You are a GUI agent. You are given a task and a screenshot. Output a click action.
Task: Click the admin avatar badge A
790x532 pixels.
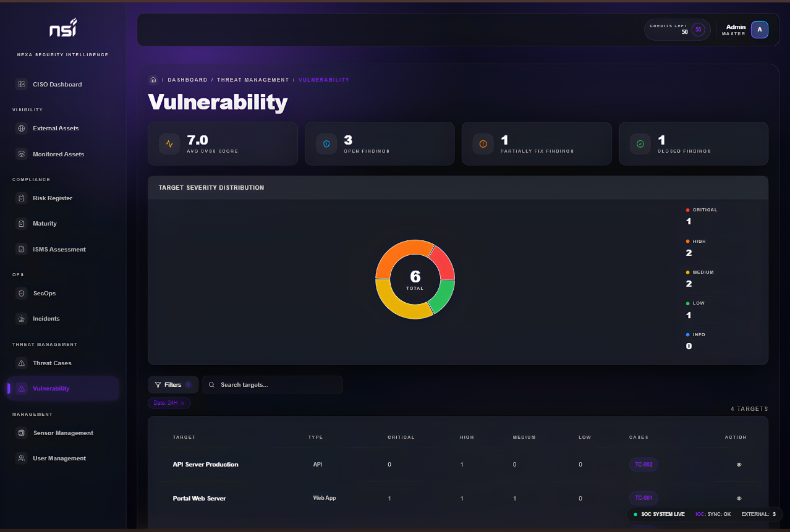(x=760, y=29)
